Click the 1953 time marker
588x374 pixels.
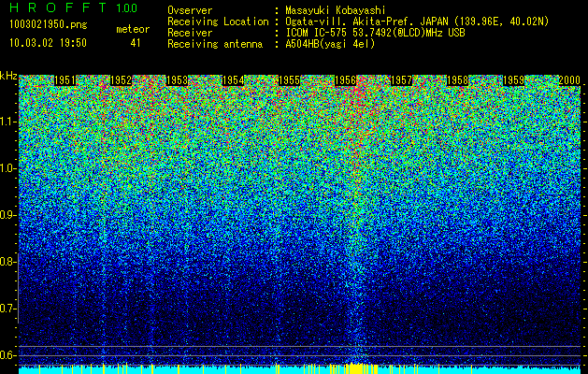177,80
